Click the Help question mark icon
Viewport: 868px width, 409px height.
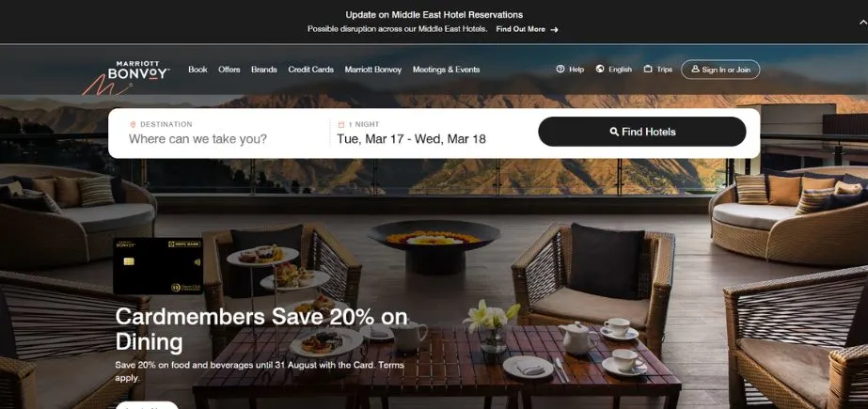(x=560, y=70)
